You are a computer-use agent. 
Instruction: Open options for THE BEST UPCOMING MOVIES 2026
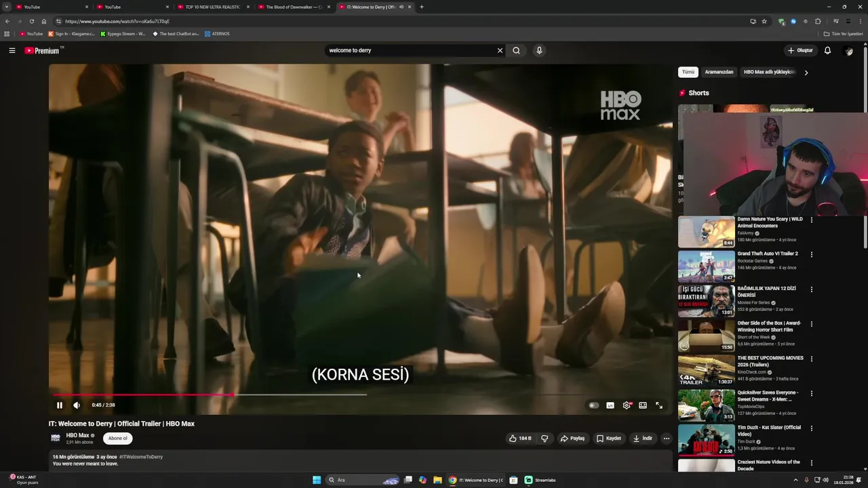click(811, 359)
